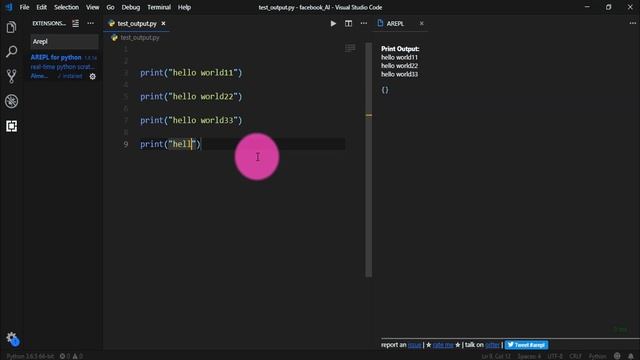Open the Explorer view in activity bar
640x360 pixels.
tap(11, 27)
